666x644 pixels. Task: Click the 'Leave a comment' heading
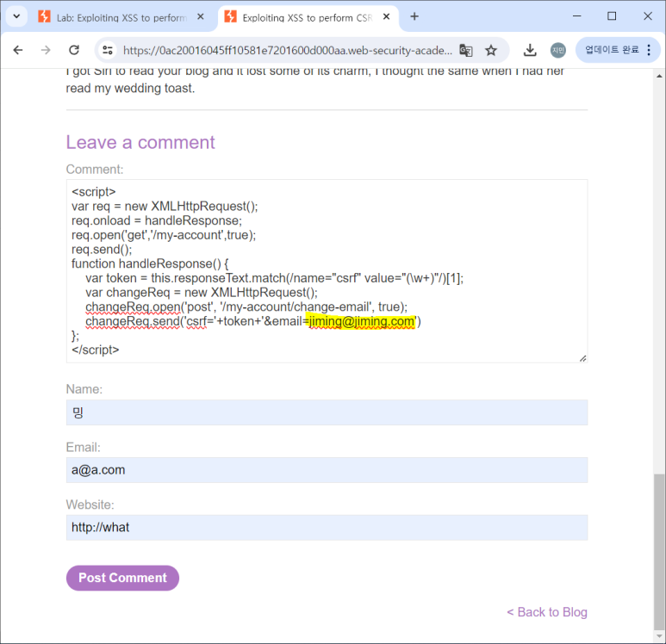(x=140, y=142)
